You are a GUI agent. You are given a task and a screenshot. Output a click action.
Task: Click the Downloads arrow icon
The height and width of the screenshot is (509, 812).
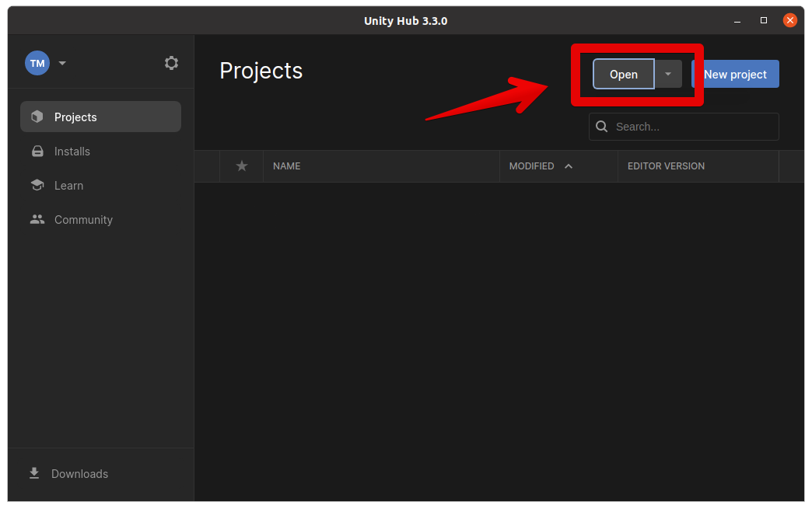pos(34,473)
